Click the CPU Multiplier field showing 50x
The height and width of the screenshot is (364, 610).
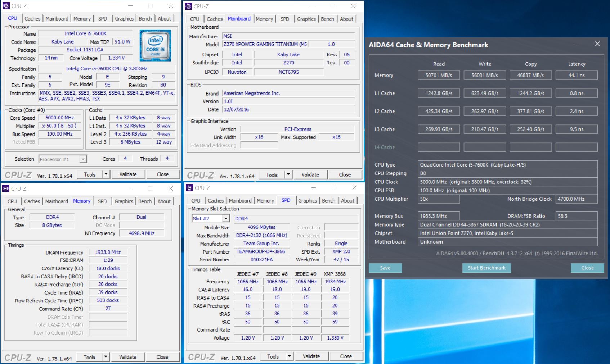439,199
